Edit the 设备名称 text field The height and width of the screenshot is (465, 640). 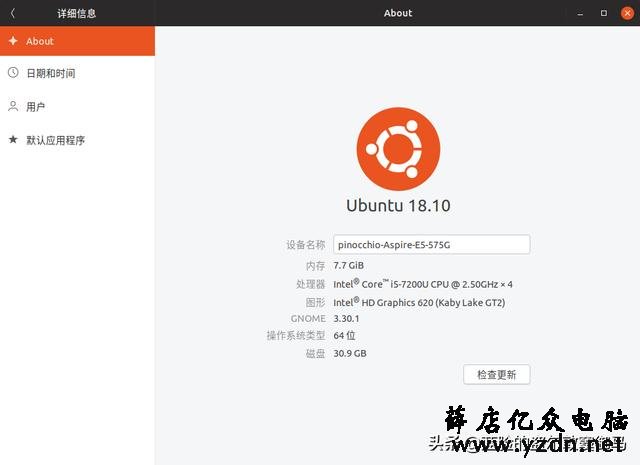pos(432,245)
